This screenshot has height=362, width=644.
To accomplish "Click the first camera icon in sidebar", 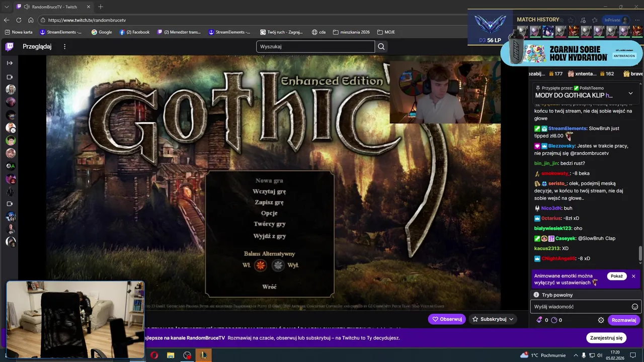I will coord(10,77).
